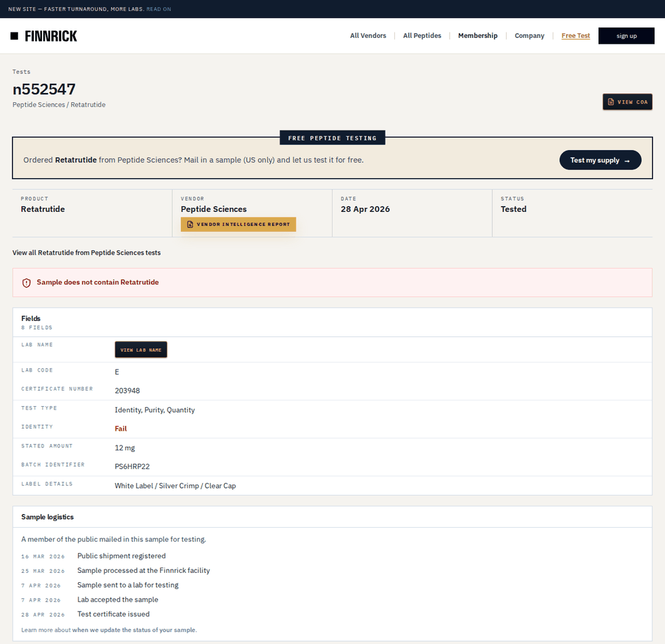Click the sign up button

pos(626,36)
